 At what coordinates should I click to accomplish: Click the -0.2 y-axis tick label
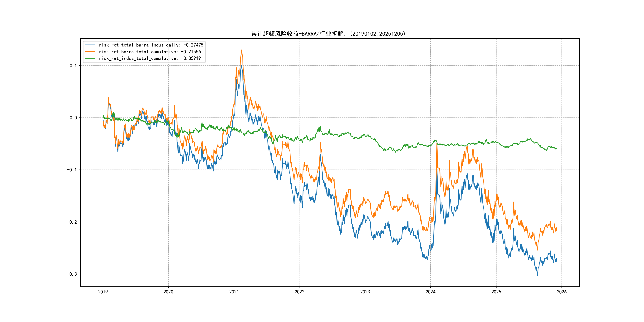(x=72, y=222)
